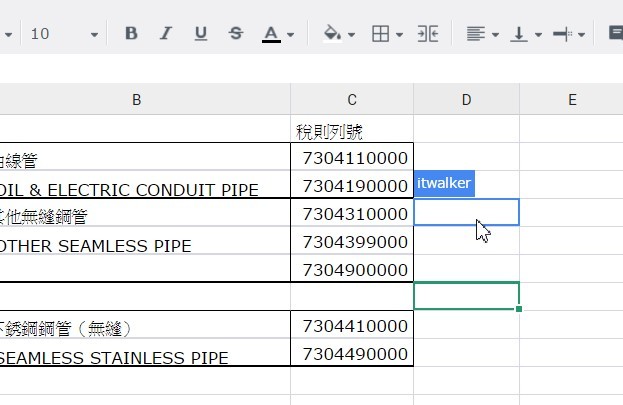This screenshot has width=623, height=405.
Task: Click the blue-outlined collaborator cell in column D
Action: pos(466,212)
